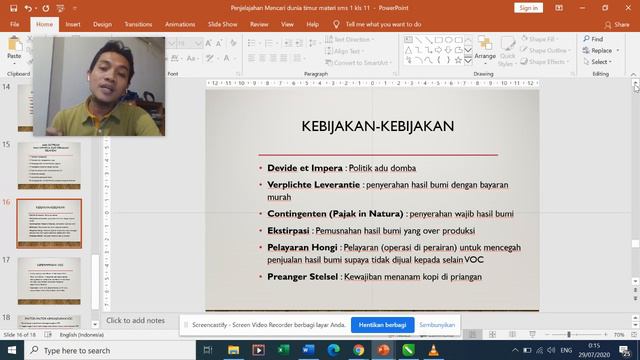Open the Transitions tab
Image resolution: width=640 pixels, height=360 pixels.
tap(138, 24)
